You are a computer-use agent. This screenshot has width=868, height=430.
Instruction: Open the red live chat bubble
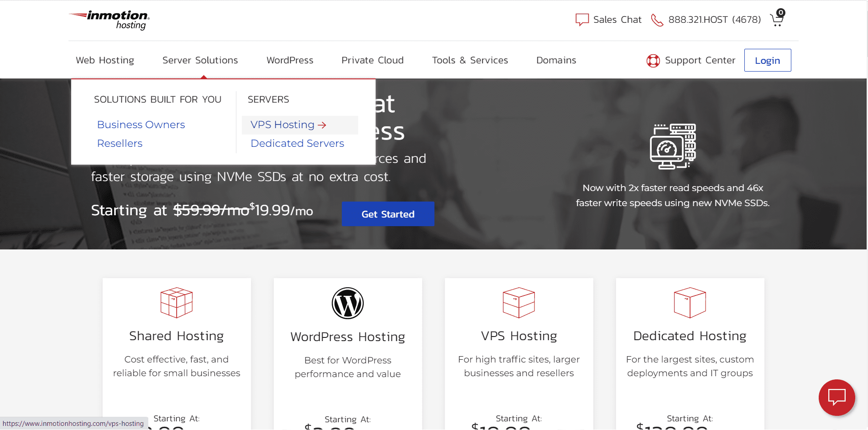tap(837, 398)
